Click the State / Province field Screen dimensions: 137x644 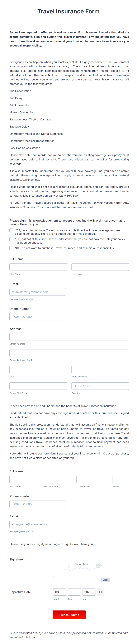[x=100, y=369]
